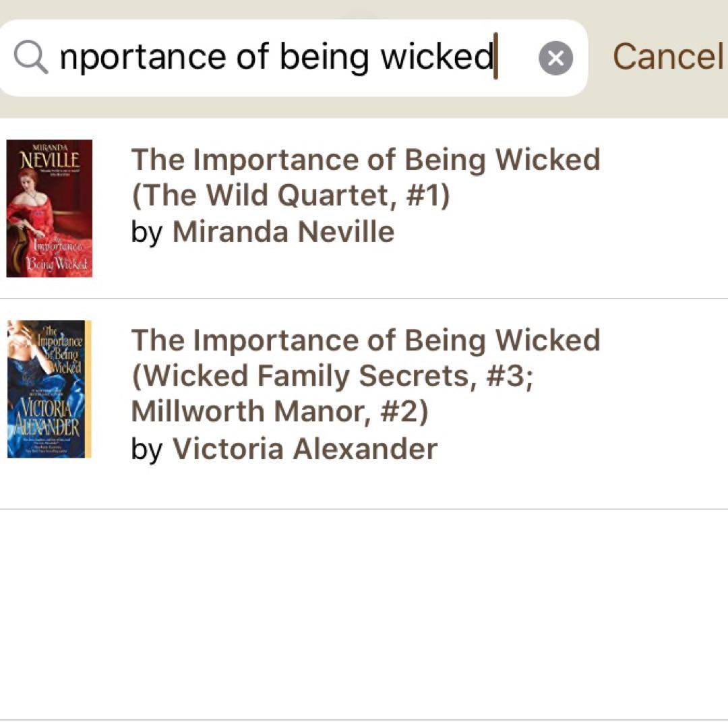The width and height of the screenshot is (728, 728).
Task: Clear the search text with the X icon
Action: pos(555,58)
